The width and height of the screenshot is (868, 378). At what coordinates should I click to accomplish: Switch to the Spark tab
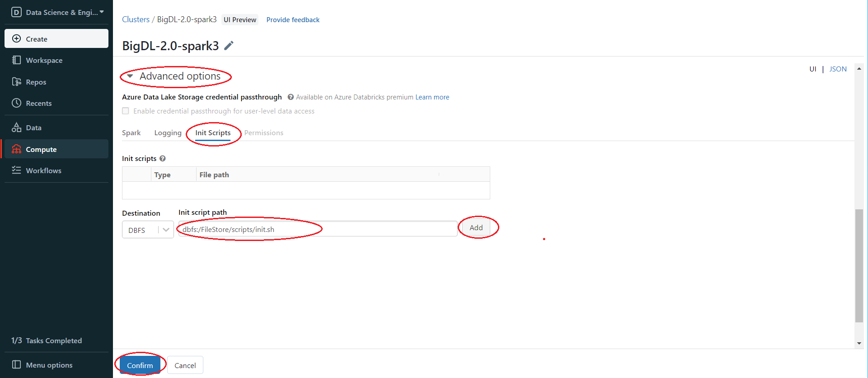tap(131, 133)
